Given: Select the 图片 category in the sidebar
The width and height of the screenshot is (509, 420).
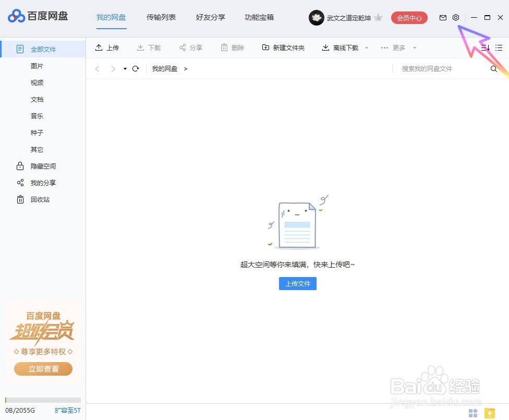Looking at the screenshot, I should click(37, 66).
